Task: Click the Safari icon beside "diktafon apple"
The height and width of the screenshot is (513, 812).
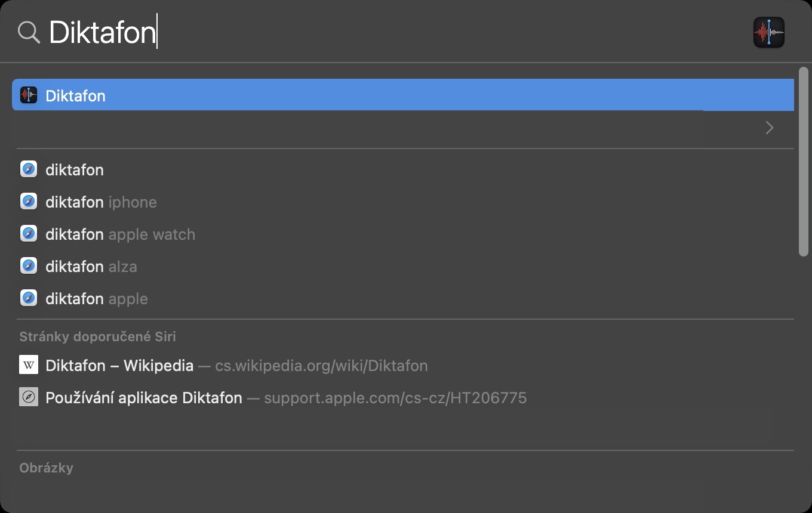Action: [29, 298]
